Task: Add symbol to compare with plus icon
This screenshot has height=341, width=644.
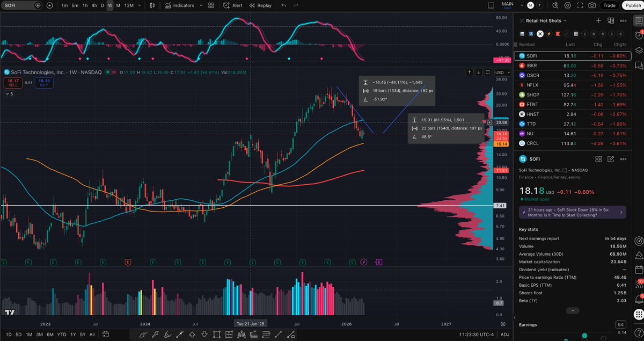Action: (x=49, y=5)
